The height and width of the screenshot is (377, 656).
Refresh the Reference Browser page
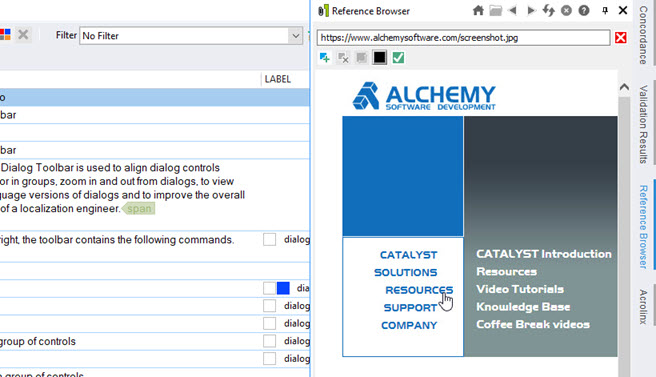click(548, 10)
